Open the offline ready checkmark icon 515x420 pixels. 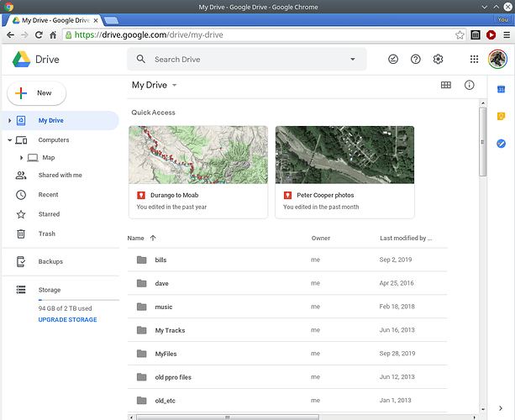pyautogui.click(x=393, y=59)
